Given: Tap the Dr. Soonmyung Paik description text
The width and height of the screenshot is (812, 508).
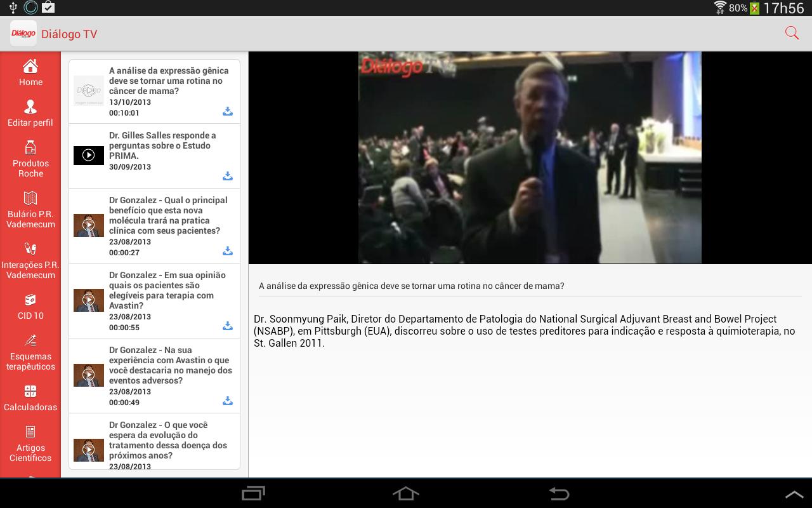Looking at the screenshot, I should click(524, 331).
